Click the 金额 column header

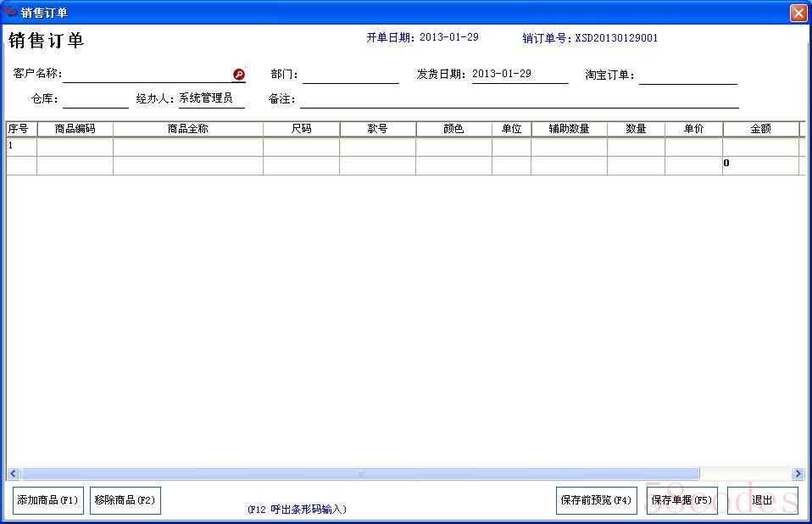pyautogui.click(x=760, y=129)
